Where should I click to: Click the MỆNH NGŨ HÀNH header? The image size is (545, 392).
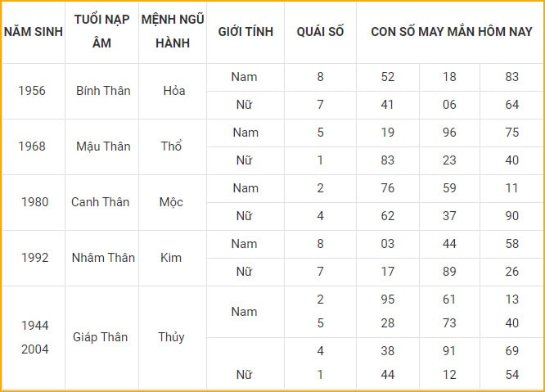173,31
